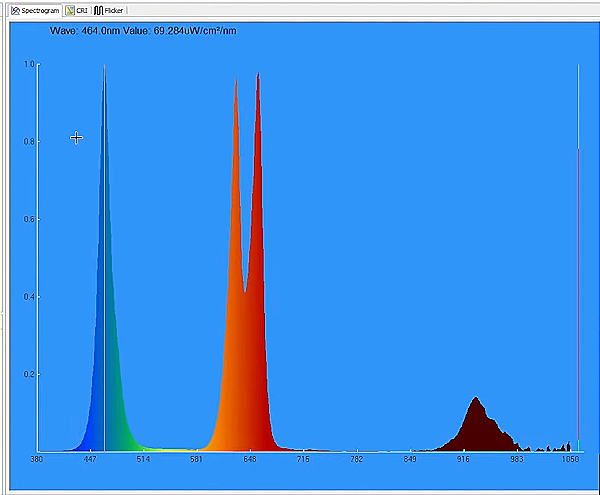Select the right red peak top
This screenshot has height=495, width=600.
[x=258, y=76]
